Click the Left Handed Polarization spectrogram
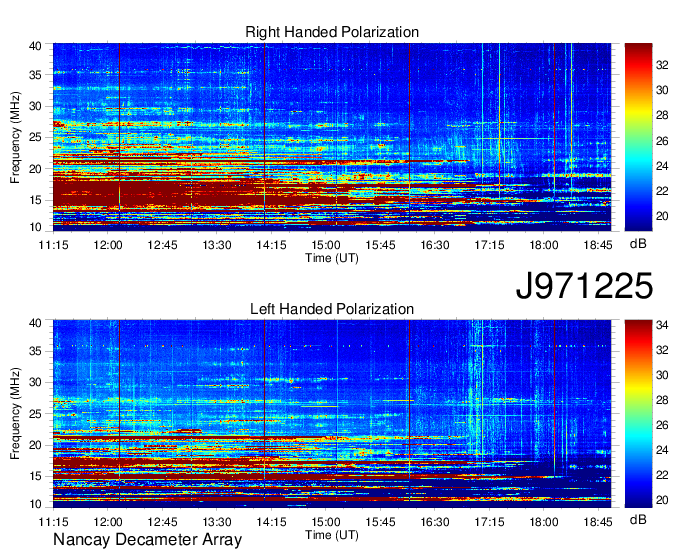680x552 pixels. tap(332, 414)
